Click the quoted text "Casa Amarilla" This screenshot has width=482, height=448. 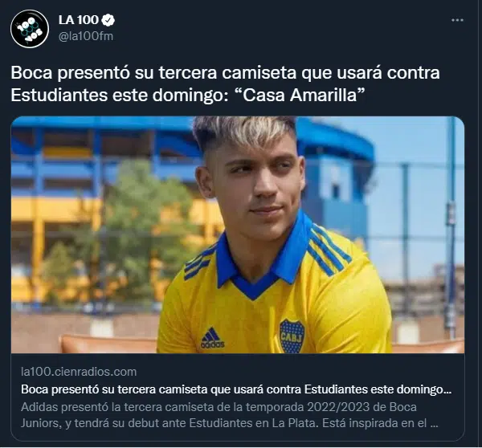pos(301,95)
